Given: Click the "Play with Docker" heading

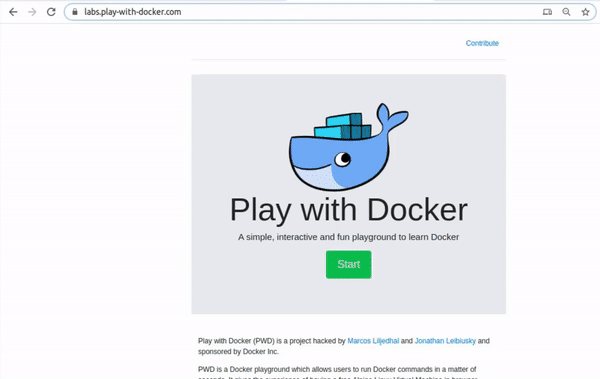Looking at the screenshot, I should pos(349,210).
